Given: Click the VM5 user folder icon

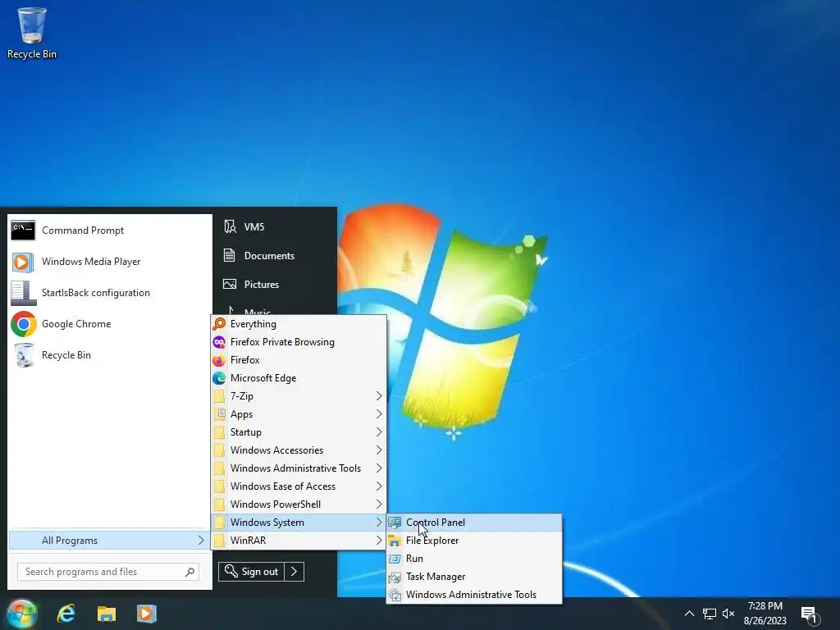Looking at the screenshot, I should [230, 226].
